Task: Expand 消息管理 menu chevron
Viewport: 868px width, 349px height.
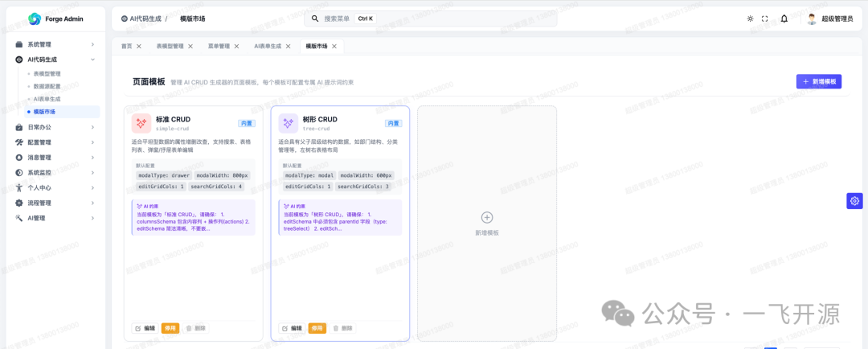Action: tap(92, 158)
